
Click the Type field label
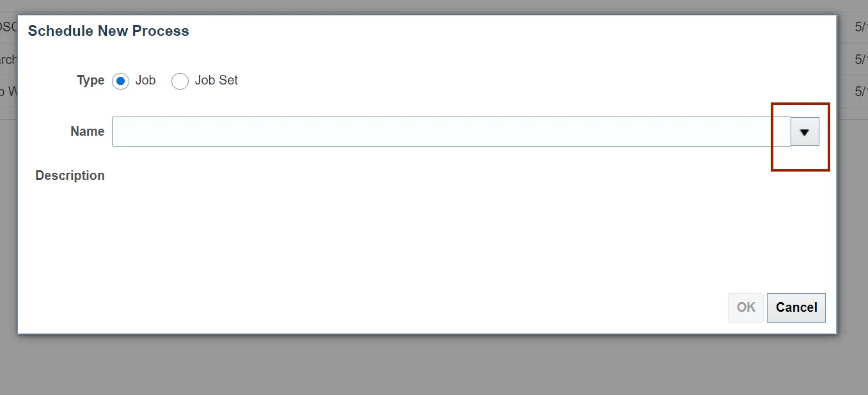pyautogui.click(x=91, y=81)
